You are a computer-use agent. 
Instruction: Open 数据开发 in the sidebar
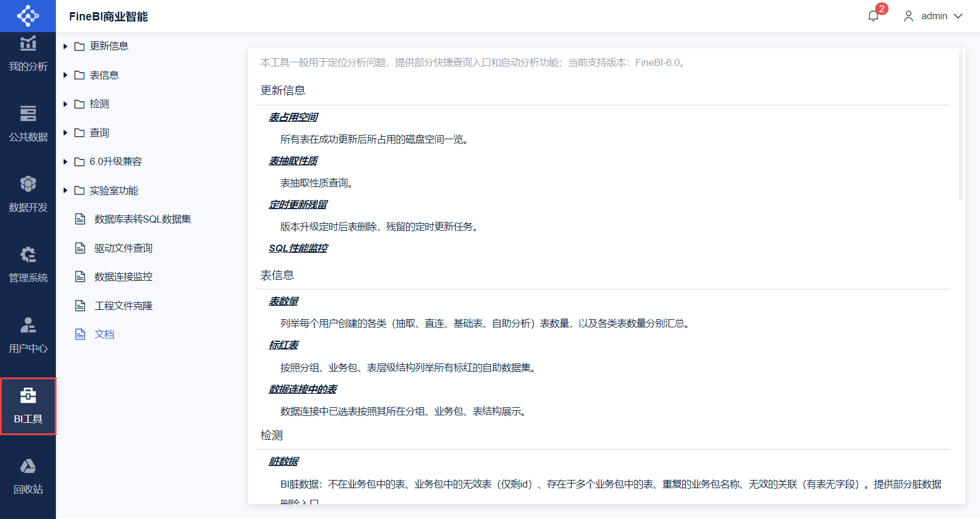[28, 195]
